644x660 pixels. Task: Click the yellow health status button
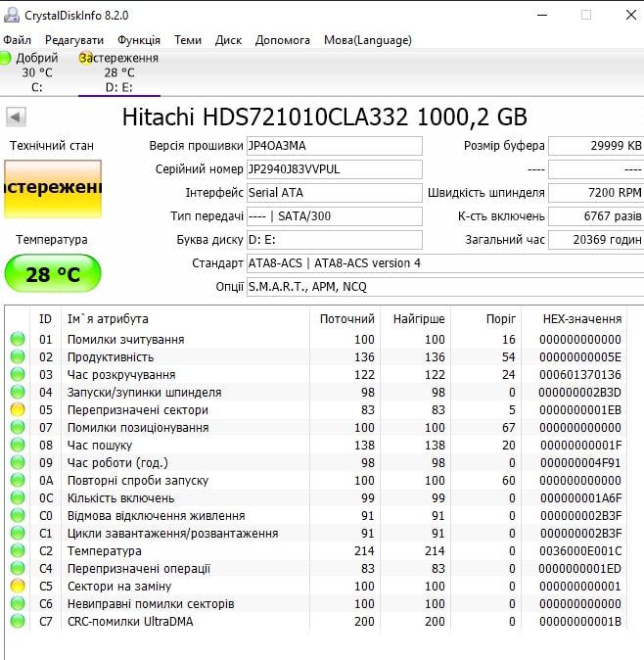(53, 189)
